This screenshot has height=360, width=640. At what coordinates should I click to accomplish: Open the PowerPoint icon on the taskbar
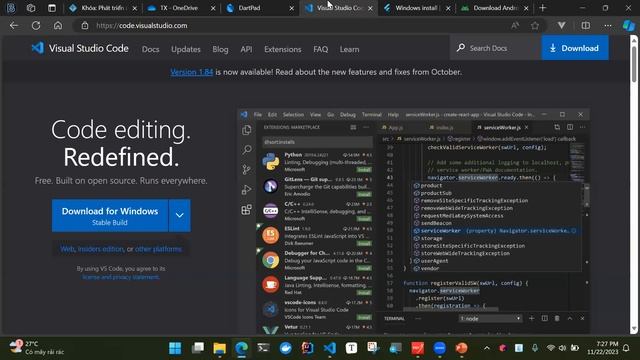(461, 348)
